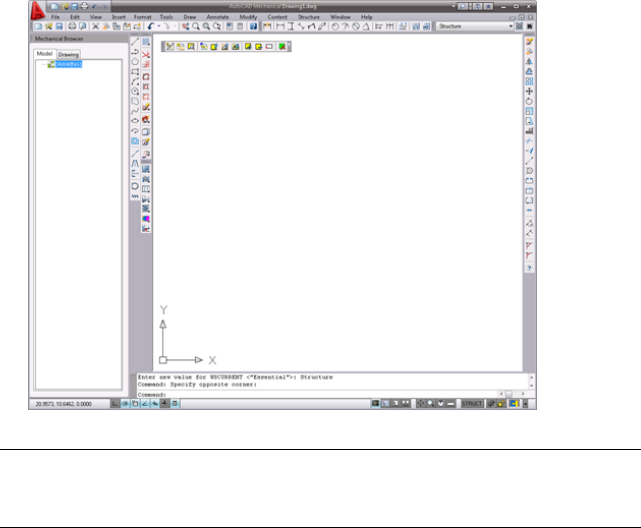Viewport: 641px width, 528px height.
Task: Select Arc tool in Draw toolbar
Action: tap(135, 81)
